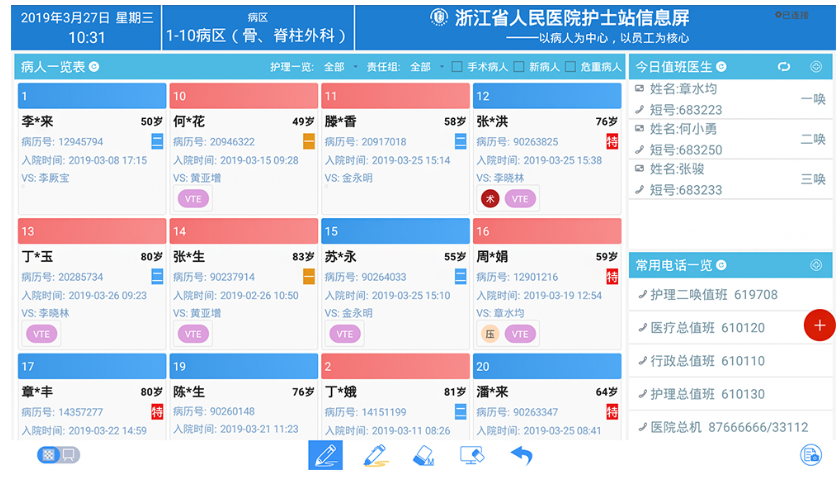This screenshot has height=491, width=839.
Task: Expand the 常用电话一览 header arrow
Action: coord(721,265)
